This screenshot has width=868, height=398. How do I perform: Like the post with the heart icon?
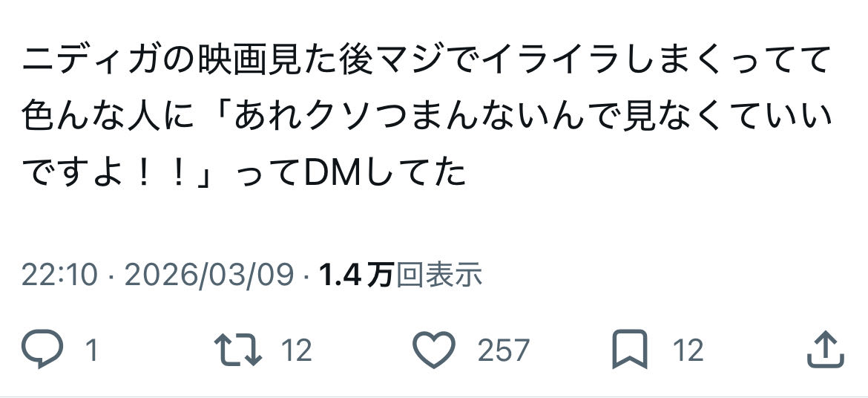435,350
